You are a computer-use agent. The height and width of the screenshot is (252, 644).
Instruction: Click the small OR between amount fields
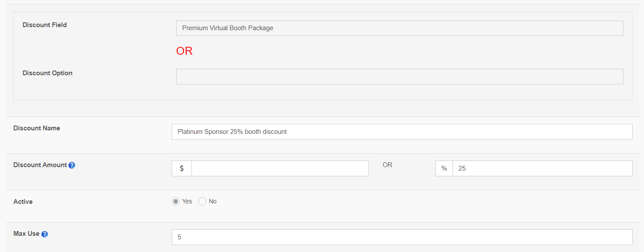point(387,165)
